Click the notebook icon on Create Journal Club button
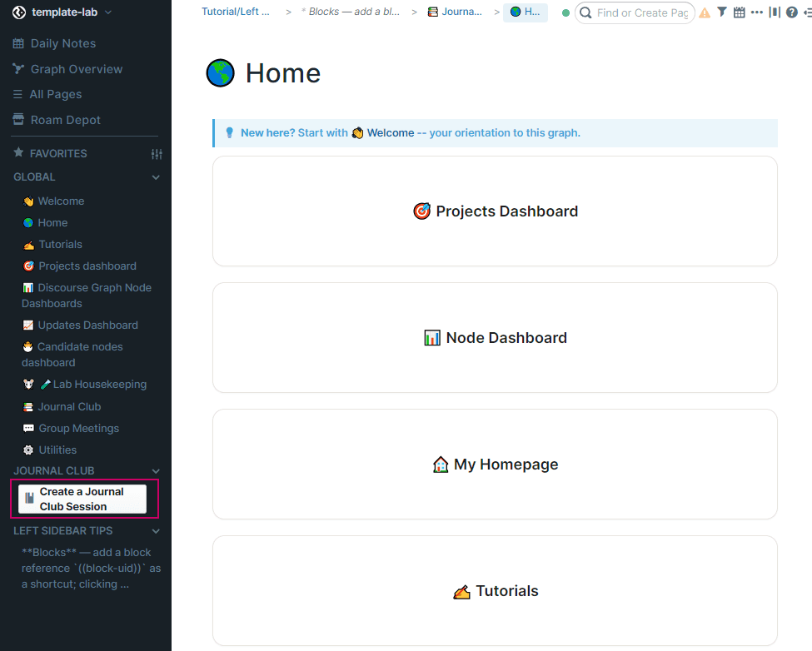812x651 pixels. pos(29,499)
